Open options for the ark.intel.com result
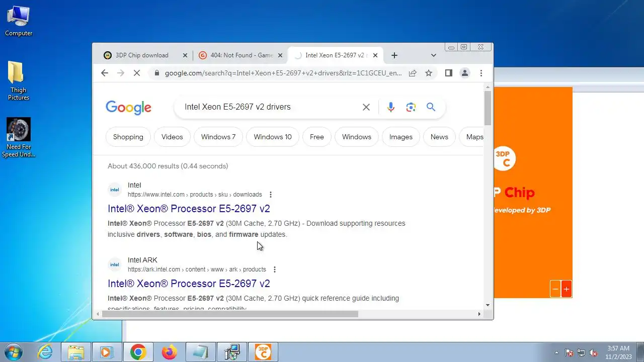The height and width of the screenshot is (362, 644). click(x=275, y=269)
